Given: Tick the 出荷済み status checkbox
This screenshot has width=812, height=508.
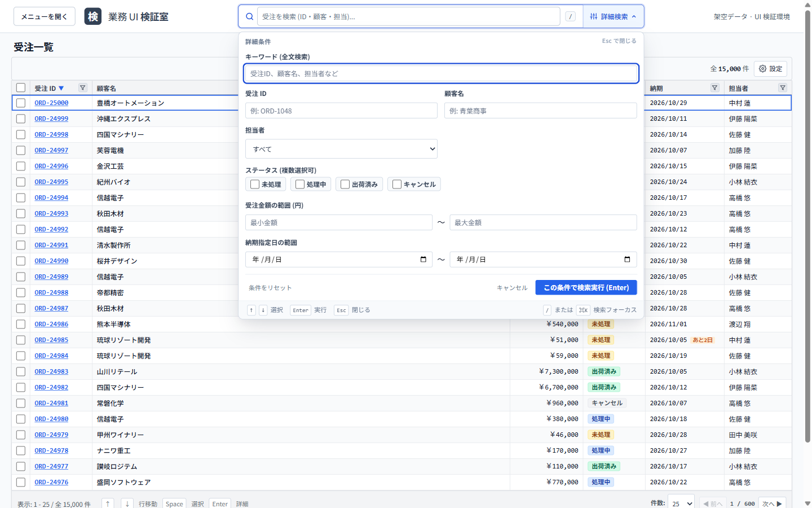Looking at the screenshot, I should pos(345,185).
